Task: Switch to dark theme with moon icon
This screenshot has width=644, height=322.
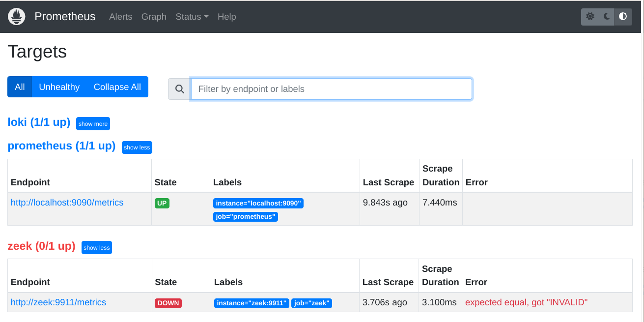Action: point(607,17)
